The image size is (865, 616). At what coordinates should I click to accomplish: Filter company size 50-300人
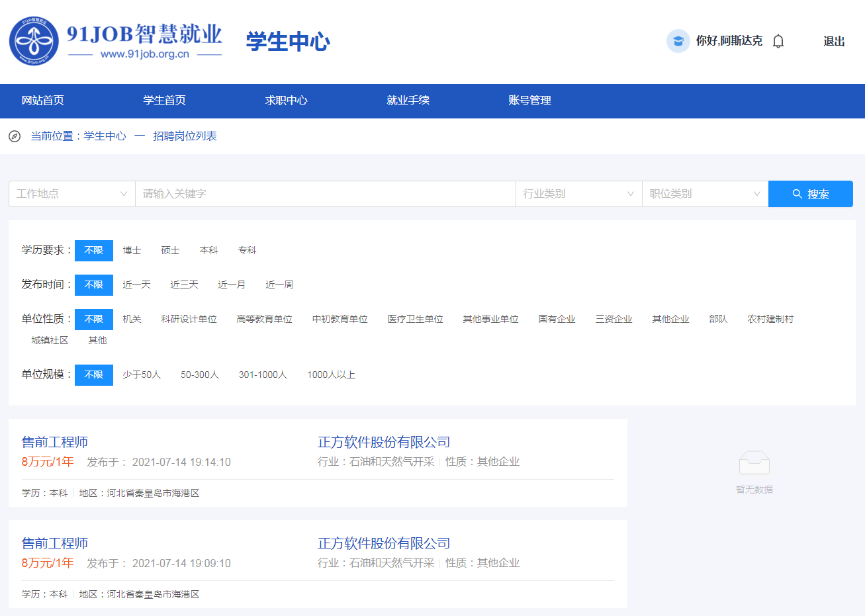(200, 375)
